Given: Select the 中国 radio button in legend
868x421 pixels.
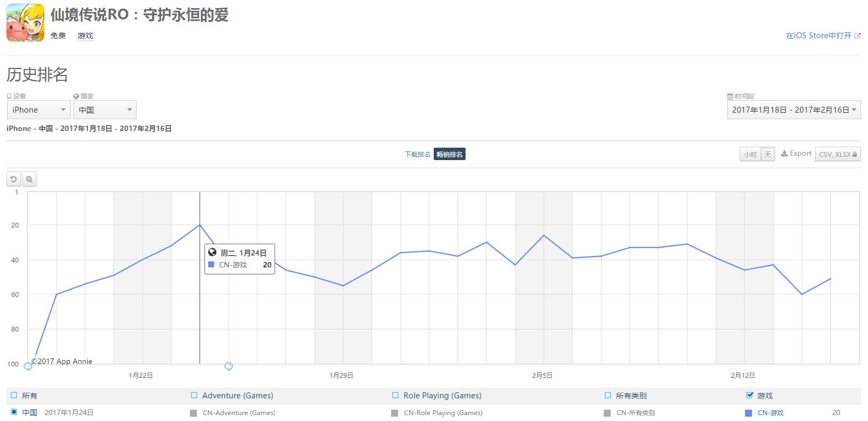Looking at the screenshot, I should 14,412.
